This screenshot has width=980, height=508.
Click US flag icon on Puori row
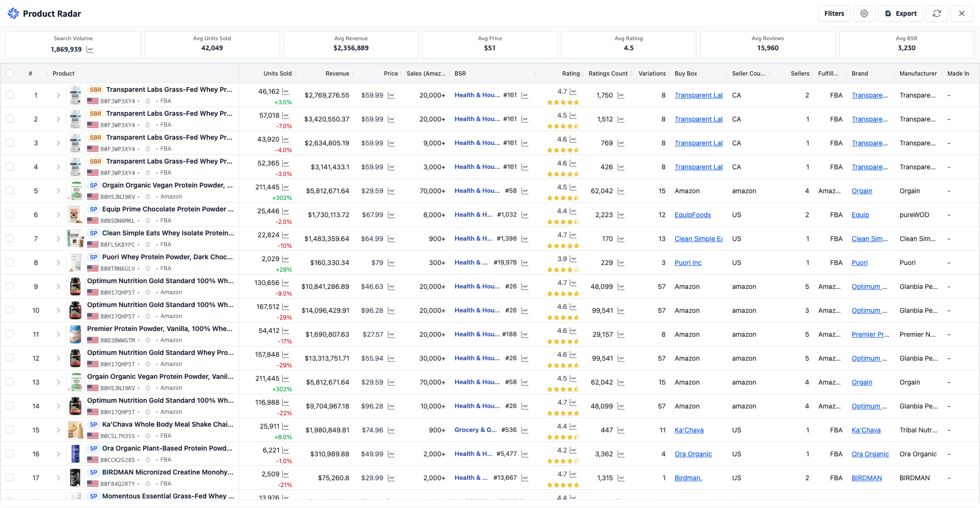pos(93,268)
